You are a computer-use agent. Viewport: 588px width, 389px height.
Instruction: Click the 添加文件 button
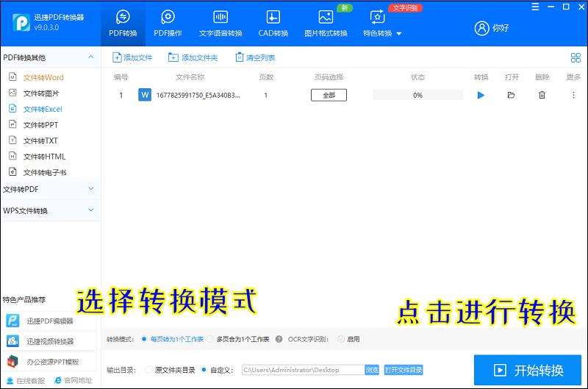point(132,57)
